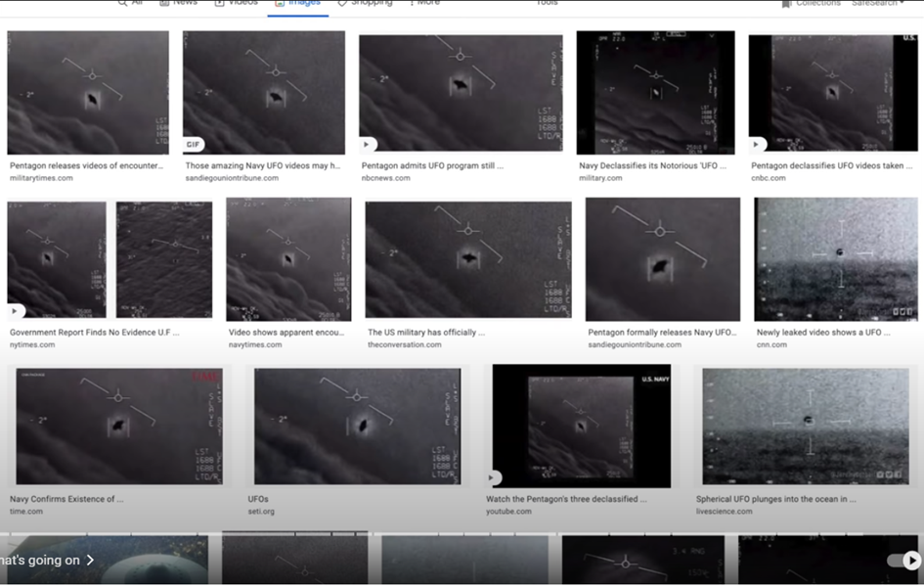
Task: Click the GIF badge on the Navy UFO videos image
Action: [193, 145]
